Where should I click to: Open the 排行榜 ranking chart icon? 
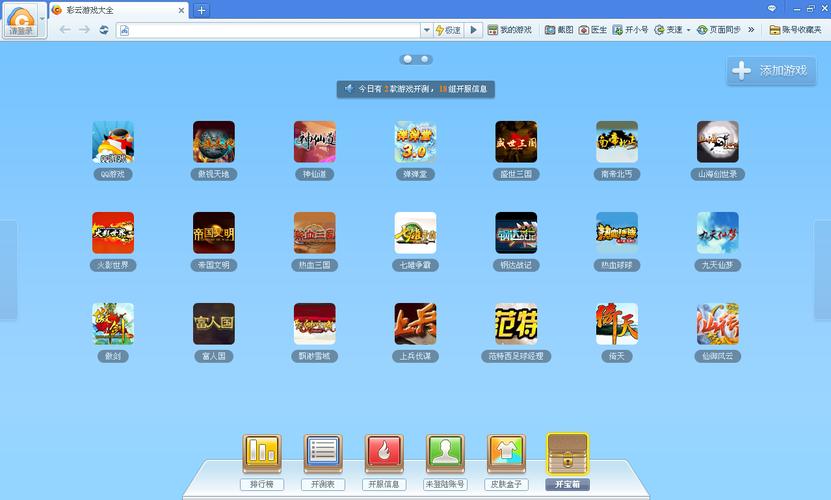click(x=263, y=455)
